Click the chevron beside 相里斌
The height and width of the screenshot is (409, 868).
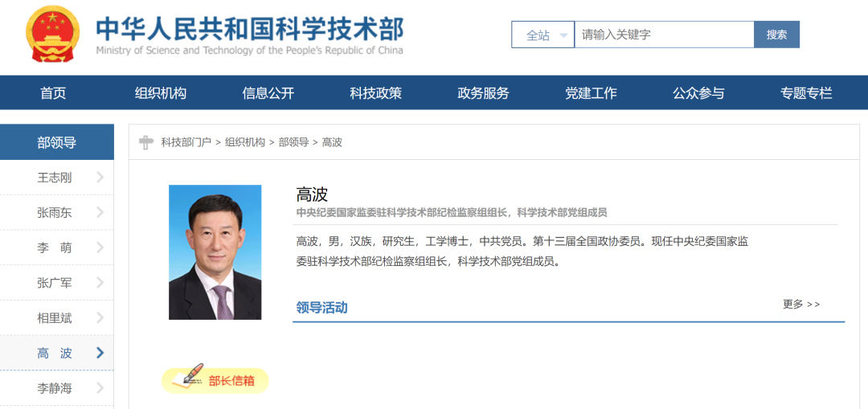100,317
